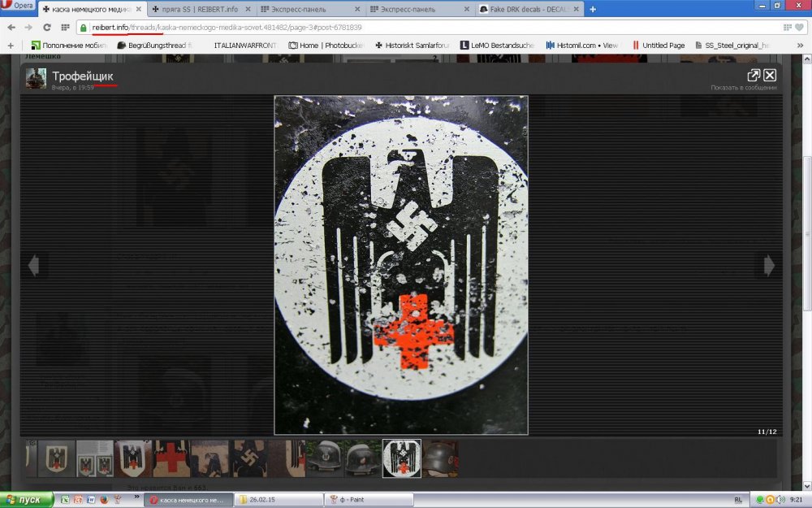The image size is (812, 508).
Task: Open the Speed Dial grid icon
Action: pyautogui.click(x=66, y=27)
